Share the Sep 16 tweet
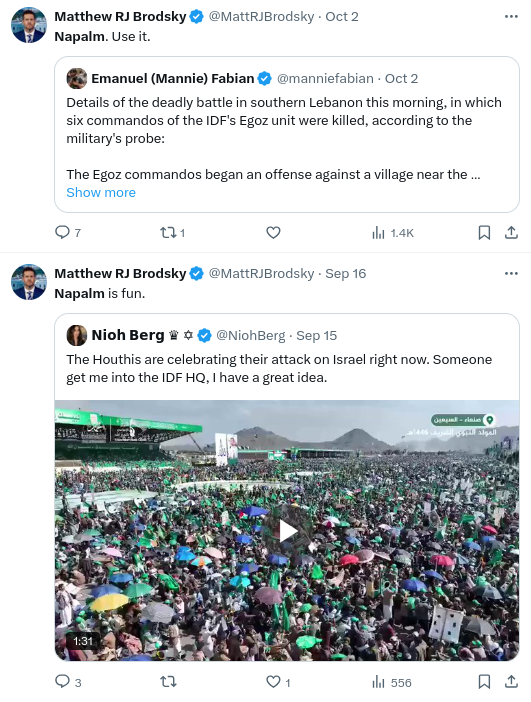 pos(511,682)
